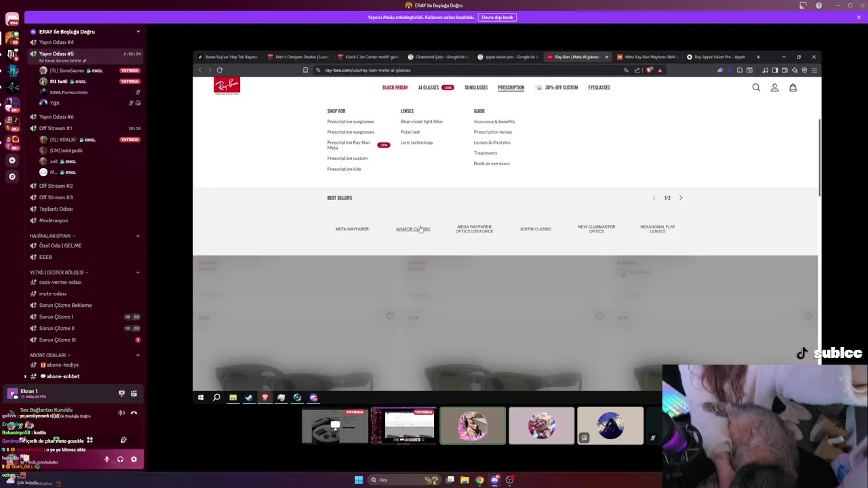Toggle Discord microphone mute
The image size is (868, 488).
pyautogui.click(x=106, y=460)
